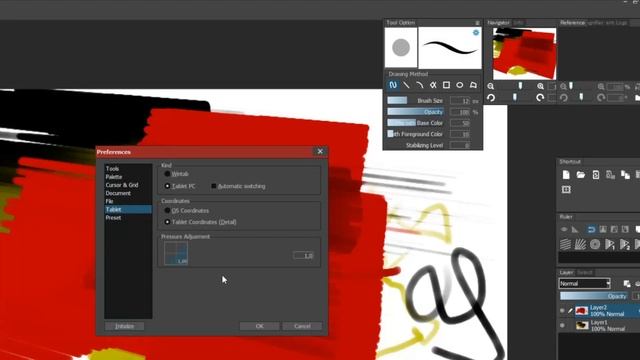
Task: Select the curve drawing method icon
Action: click(420, 85)
